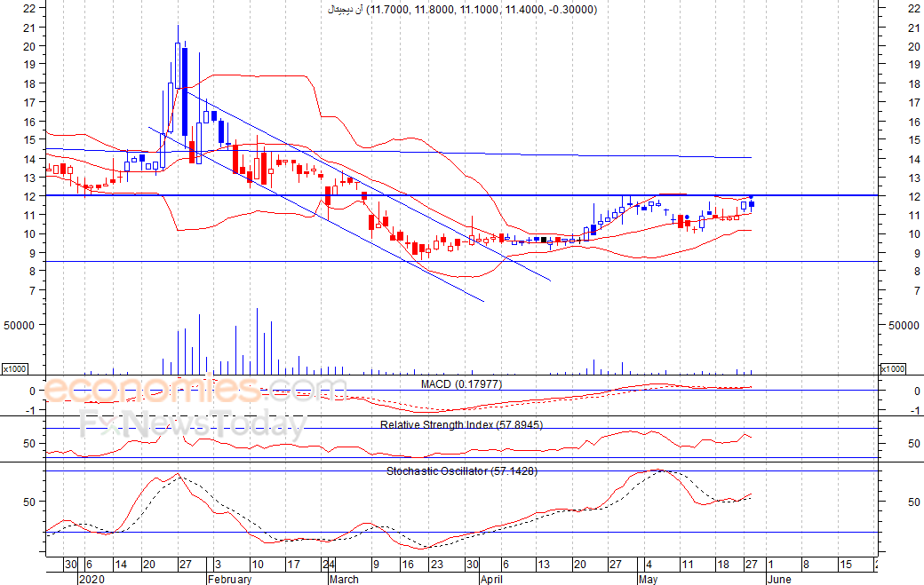The width and height of the screenshot is (924, 585).
Task: Select the June month label
Action: pyautogui.click(x=780, y=579)
